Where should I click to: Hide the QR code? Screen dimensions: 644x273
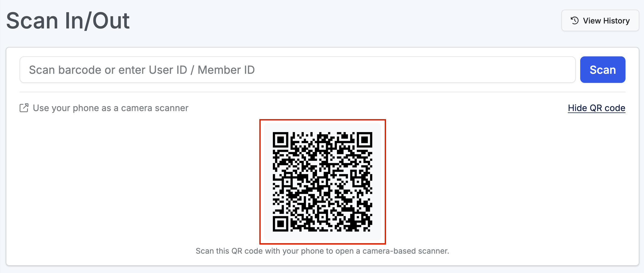[597, 108]
